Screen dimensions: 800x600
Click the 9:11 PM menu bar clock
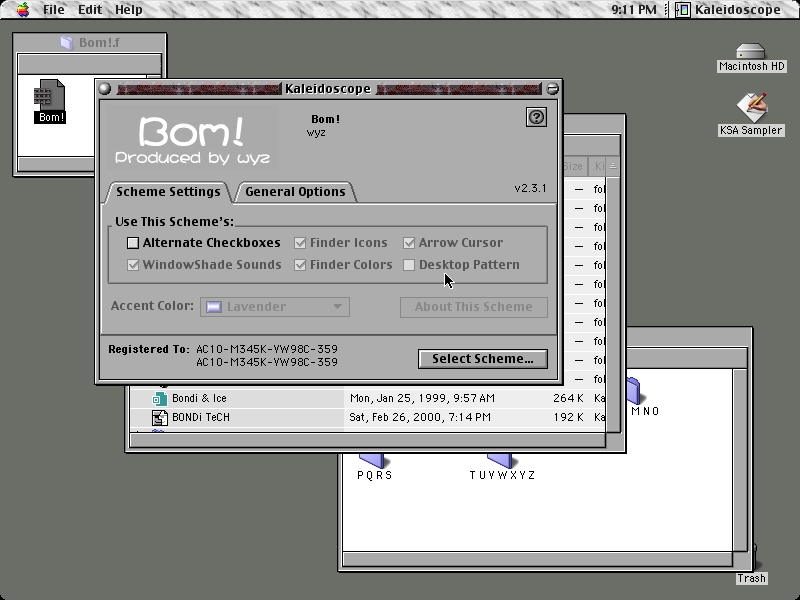point(634,10)
